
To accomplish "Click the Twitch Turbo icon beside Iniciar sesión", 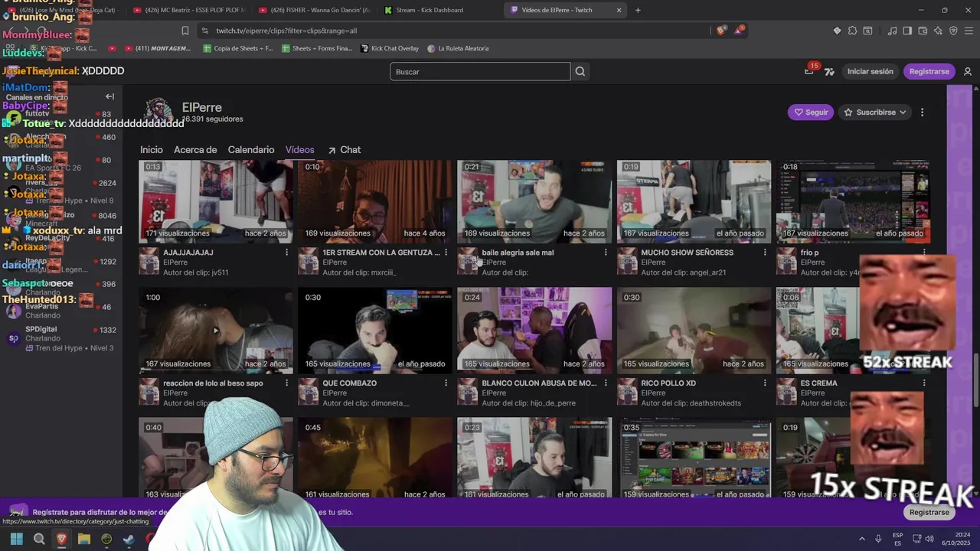I will point(829,71).
